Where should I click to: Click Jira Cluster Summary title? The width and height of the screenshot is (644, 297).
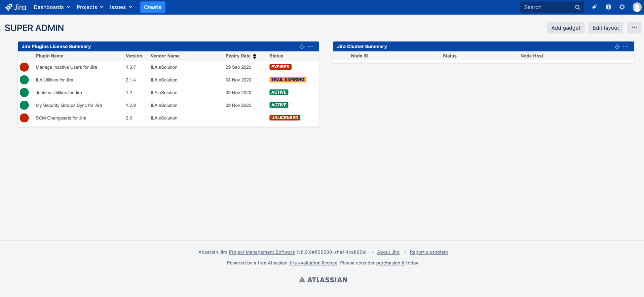[x=362, y=47]
